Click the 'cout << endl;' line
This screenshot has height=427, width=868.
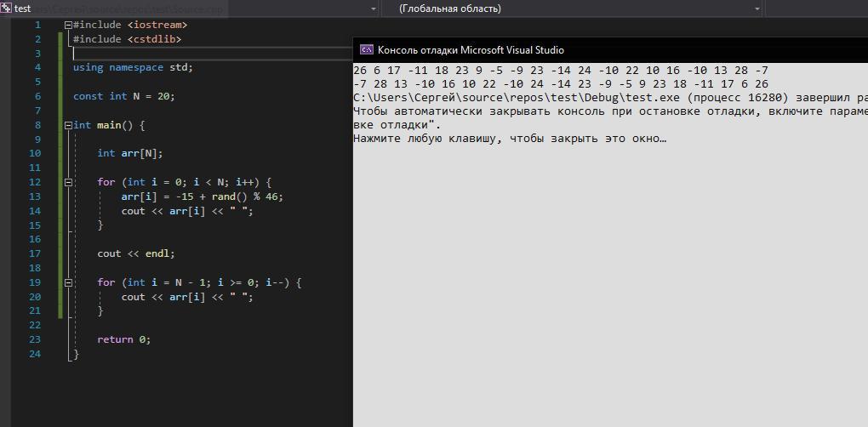135,253
